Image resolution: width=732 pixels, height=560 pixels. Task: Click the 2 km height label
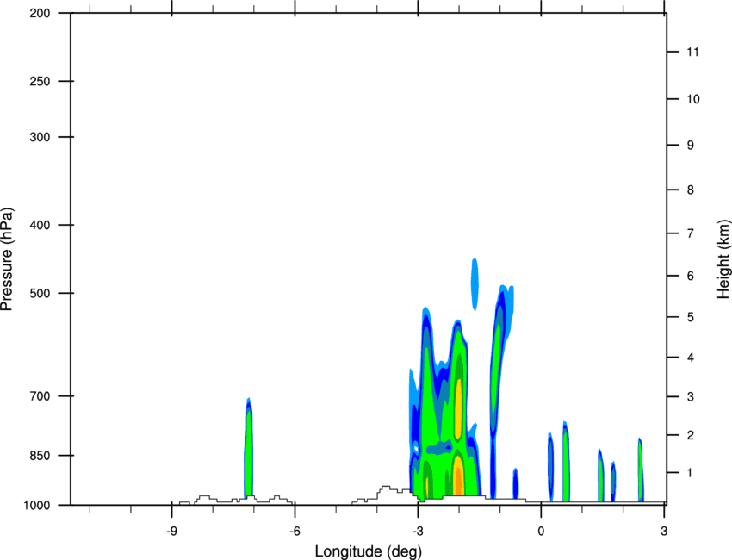691,435
